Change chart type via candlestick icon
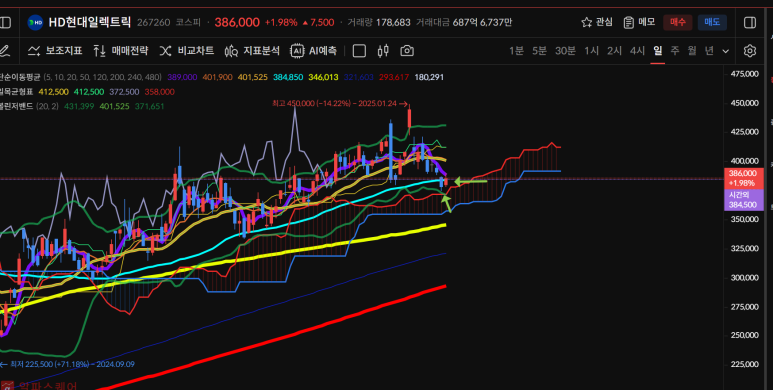The width and height of the screenshot is (773, 390). point(383,51)
